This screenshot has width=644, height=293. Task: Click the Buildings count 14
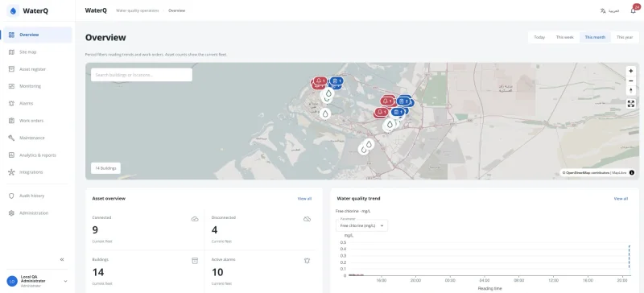click(98, 272)
